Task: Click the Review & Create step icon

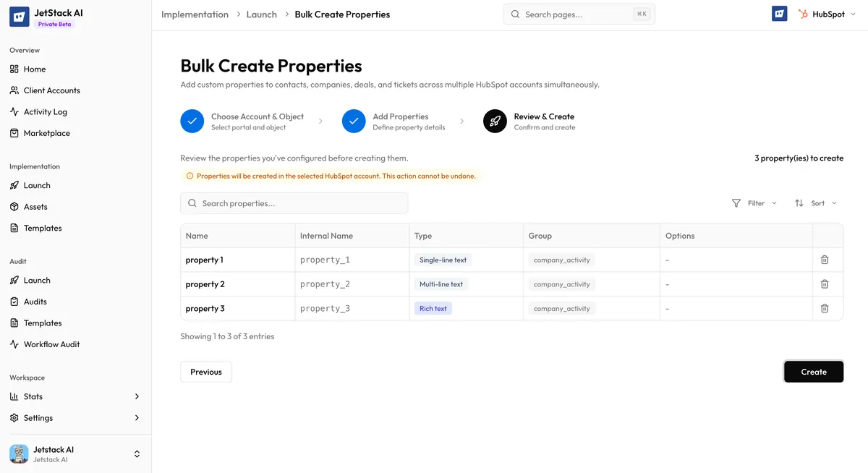Action: 495,121
